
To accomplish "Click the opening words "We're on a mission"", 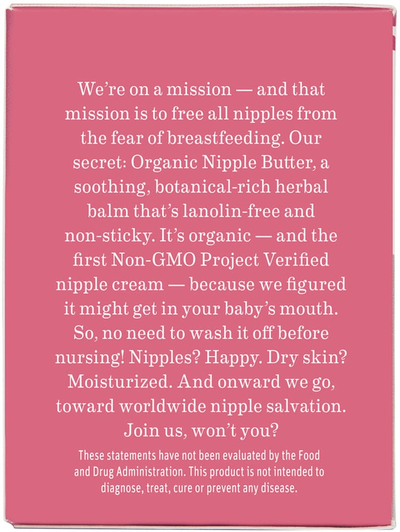I will (x=154, y=90).
